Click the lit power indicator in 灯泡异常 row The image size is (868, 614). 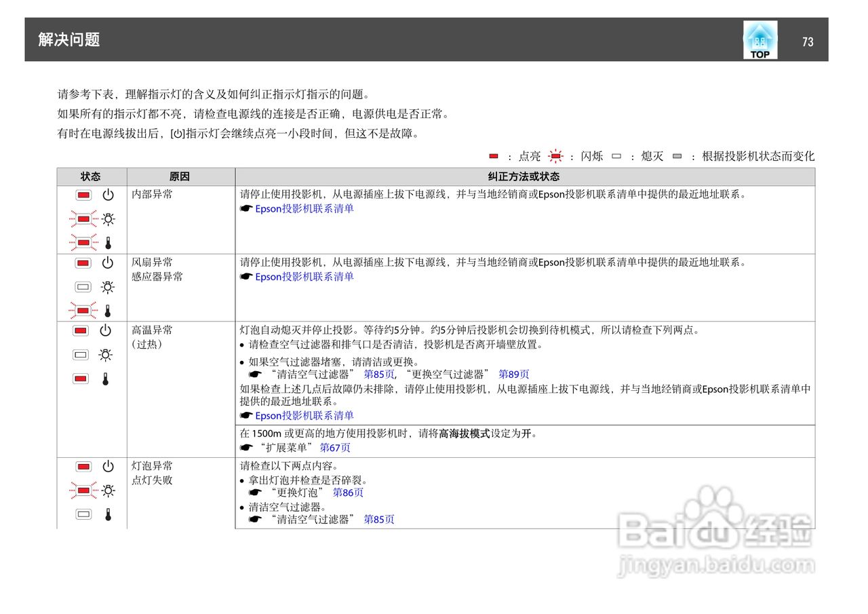point(83,467)
